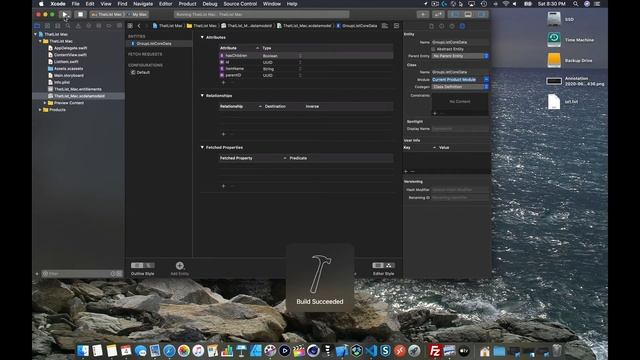This screenshot has height=360, width=640.
Task: Click the Destination column header
Action: coord(275,106)
